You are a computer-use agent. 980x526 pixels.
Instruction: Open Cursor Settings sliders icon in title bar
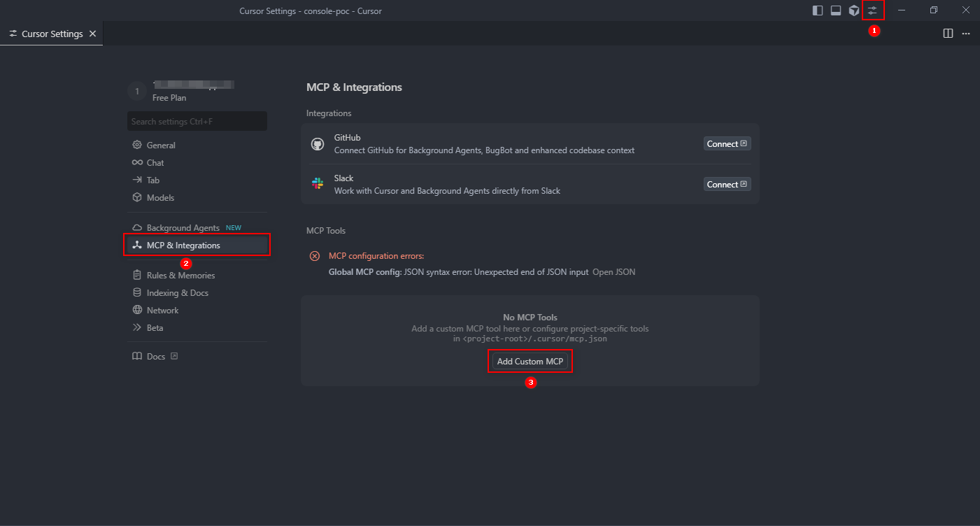coord(873,10)
